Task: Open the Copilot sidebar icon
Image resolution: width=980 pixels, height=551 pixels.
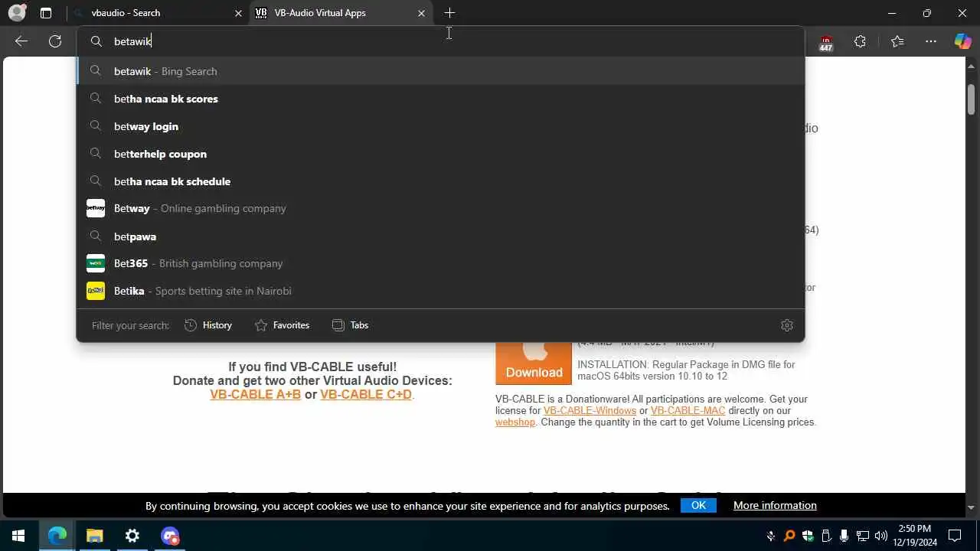Action: pyautogui.click(x=962, y=41)
